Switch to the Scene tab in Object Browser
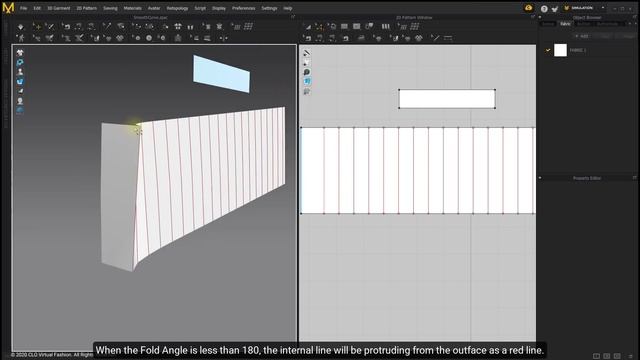The width and height of the screenshot is (640, 360). point(548,24)
